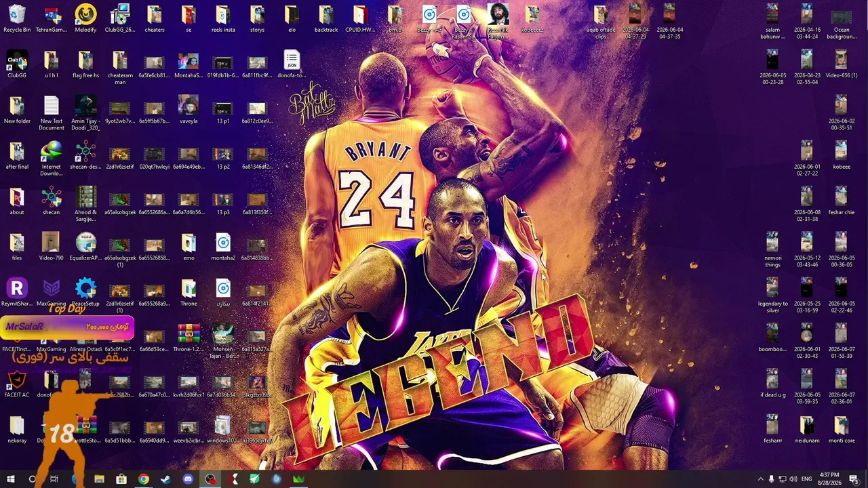This screenshot has width=868, height=488.
Task: Launch the PeaceSetup gear icon
Action: (x=85, y=291)
